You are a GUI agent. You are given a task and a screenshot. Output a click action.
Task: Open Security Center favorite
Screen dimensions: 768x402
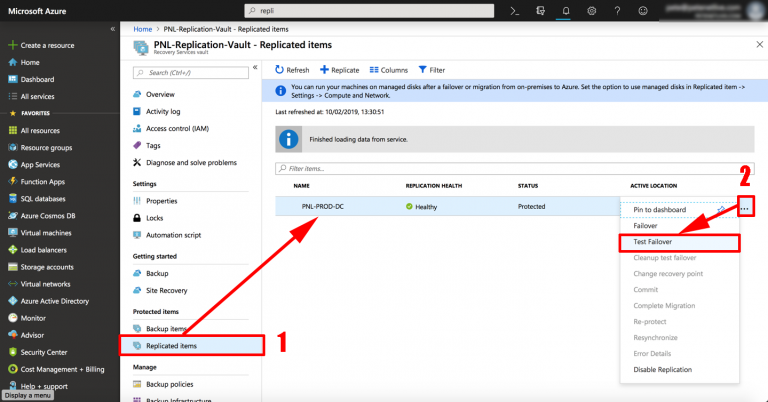click(38, 352)
